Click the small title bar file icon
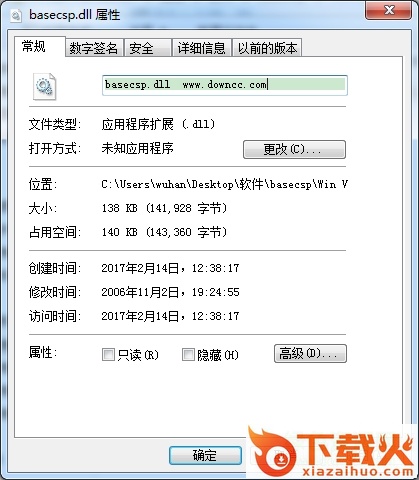Image resolution: width=419 pixels, height=480 pixels. tap(16, 16)
